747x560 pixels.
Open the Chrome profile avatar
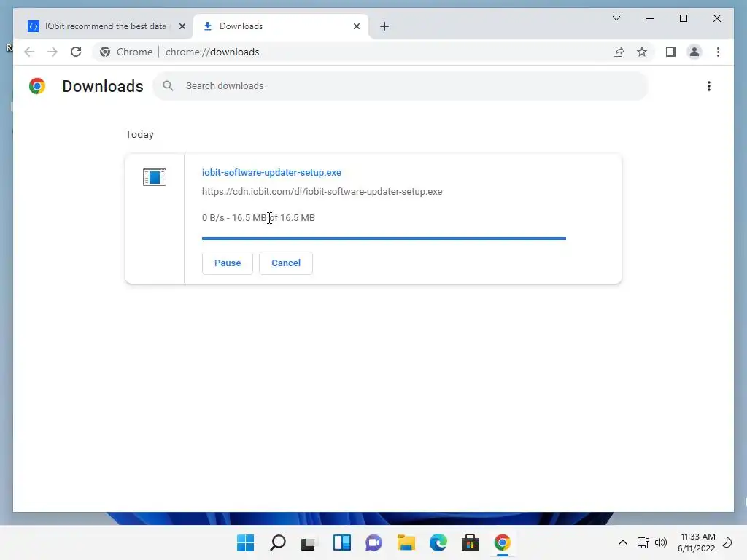(694, 52)
